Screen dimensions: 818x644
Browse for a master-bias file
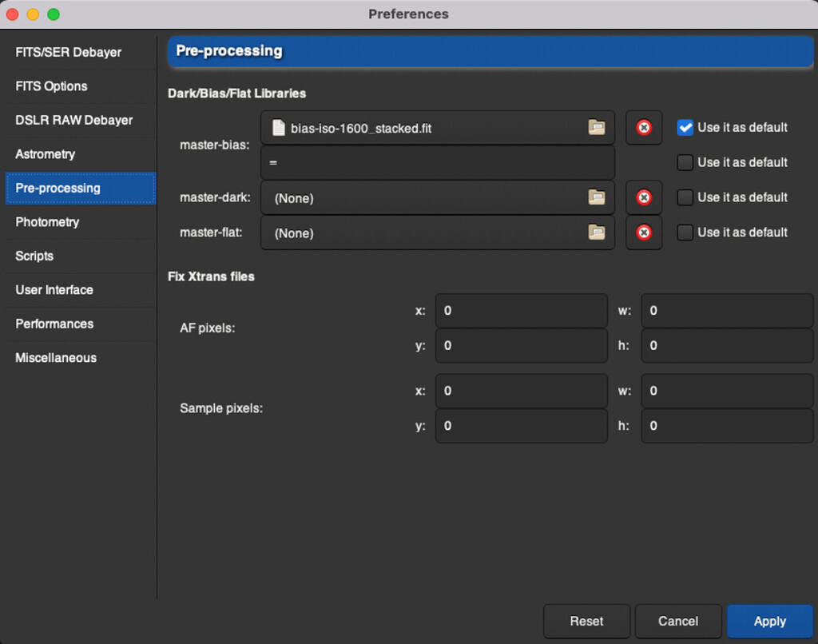[597, 127]
